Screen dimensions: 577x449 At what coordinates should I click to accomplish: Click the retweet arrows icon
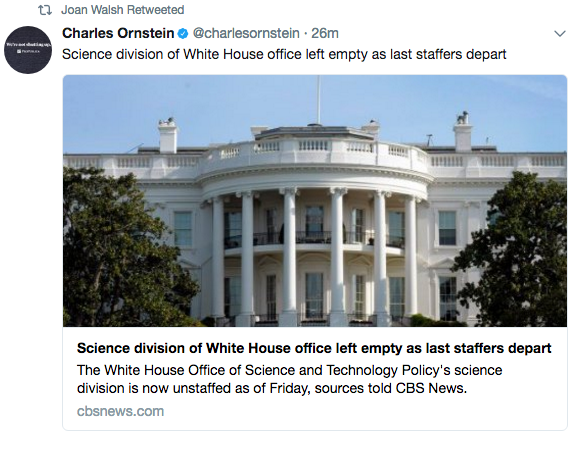tap(45, 10)
